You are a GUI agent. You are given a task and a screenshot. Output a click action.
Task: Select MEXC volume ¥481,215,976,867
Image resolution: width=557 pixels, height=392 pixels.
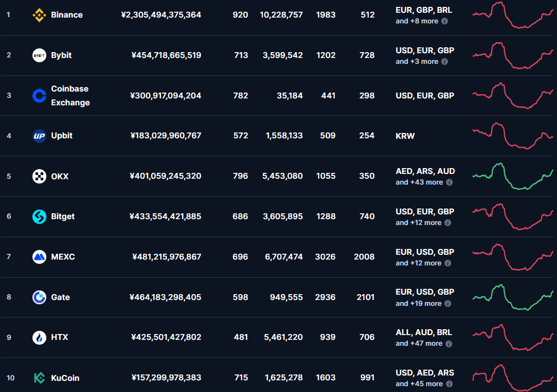coord(167,257)
